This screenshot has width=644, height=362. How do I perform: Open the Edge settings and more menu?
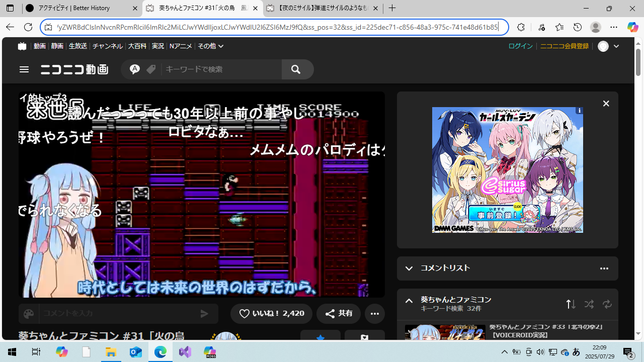614,27
